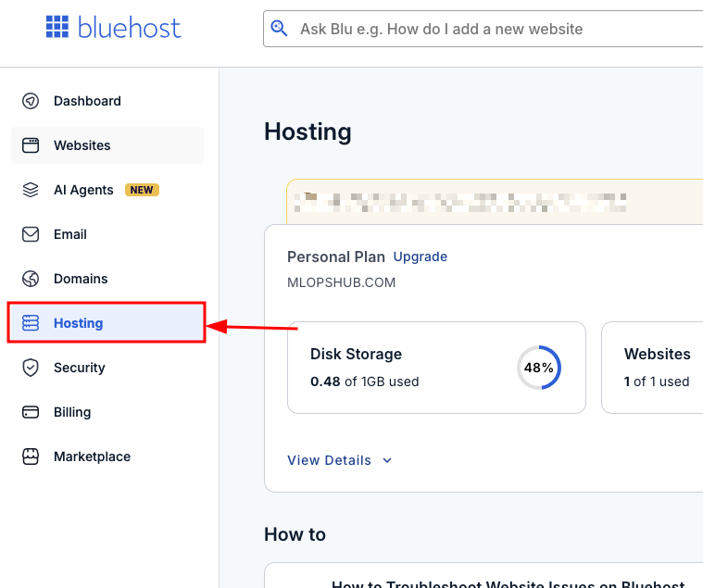Click the bluehost grid logo icon

(x=57, y=27)
